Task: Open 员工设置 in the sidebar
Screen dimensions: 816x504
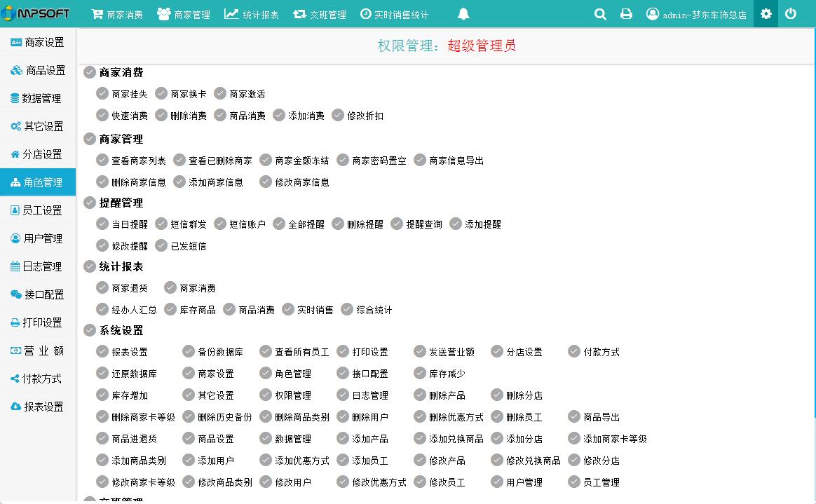Action: (x=38, y=210)
